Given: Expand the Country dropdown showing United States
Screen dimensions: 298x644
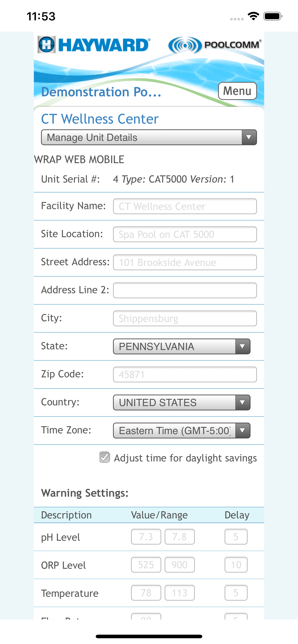Looking at the screenshot, I should pyautogui.click(x=182, y=402).
